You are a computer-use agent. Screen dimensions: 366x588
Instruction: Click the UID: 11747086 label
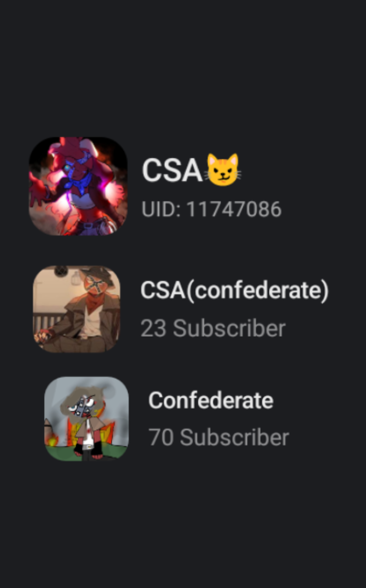(211, 209)
